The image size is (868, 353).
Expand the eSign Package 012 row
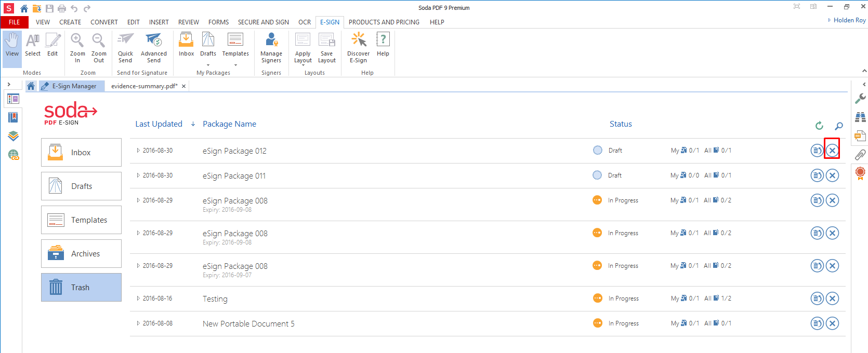pos(138,151)
